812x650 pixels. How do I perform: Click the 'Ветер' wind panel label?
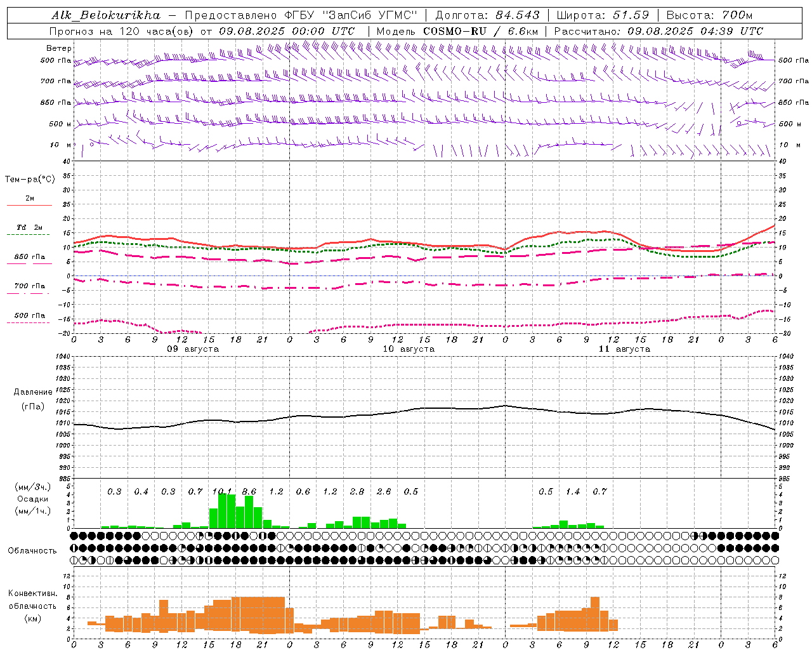click(59, 48)
